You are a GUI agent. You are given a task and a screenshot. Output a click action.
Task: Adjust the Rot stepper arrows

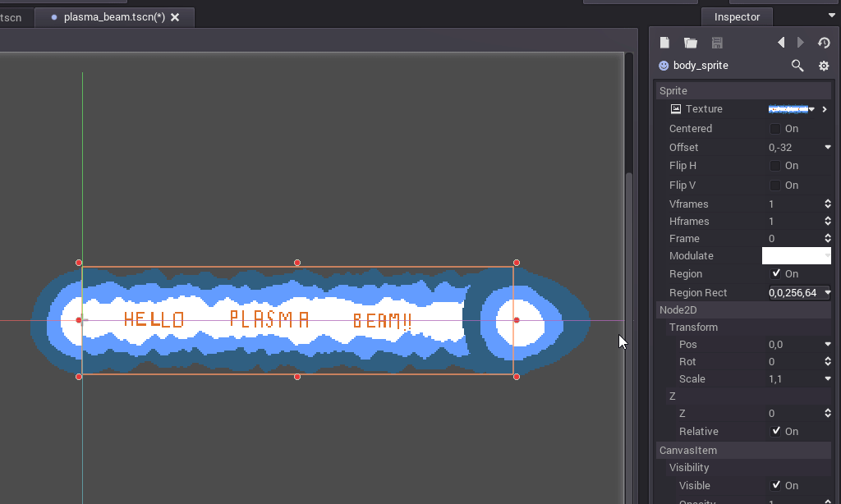[828, 361]
